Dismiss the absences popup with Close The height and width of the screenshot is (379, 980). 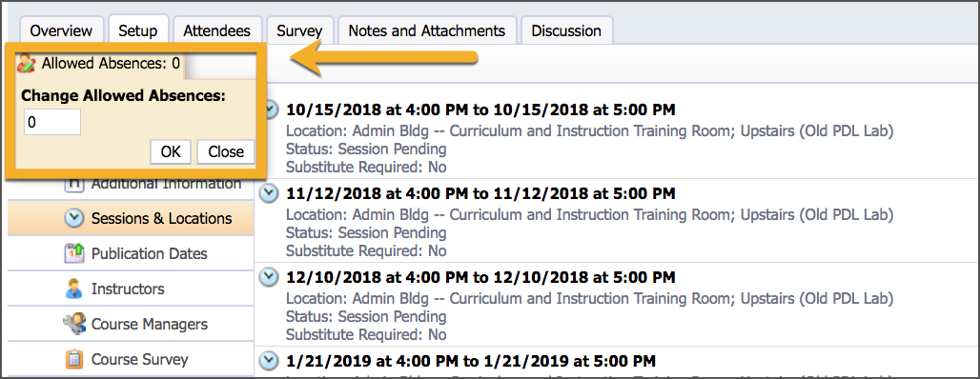(226, 151)
